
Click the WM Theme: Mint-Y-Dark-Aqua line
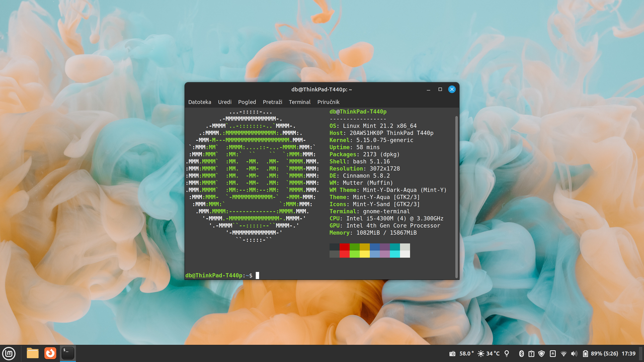388,190
